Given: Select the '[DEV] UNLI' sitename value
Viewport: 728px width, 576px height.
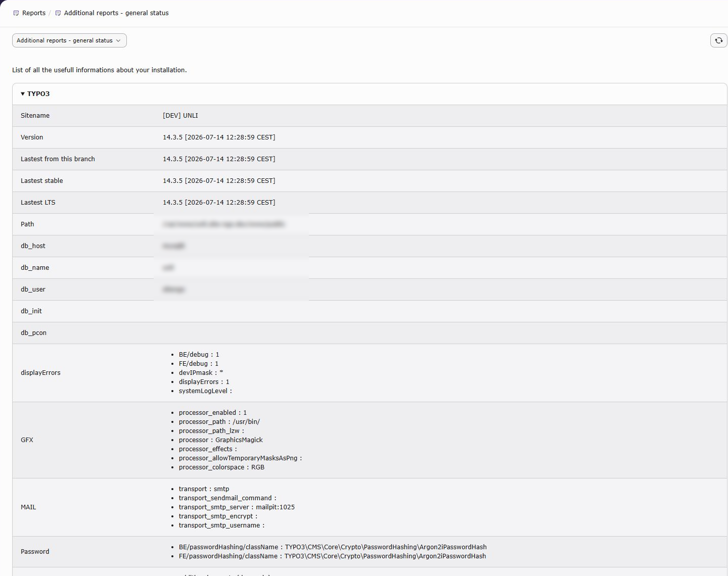Looking at the screenshot, I should [180, 116].
